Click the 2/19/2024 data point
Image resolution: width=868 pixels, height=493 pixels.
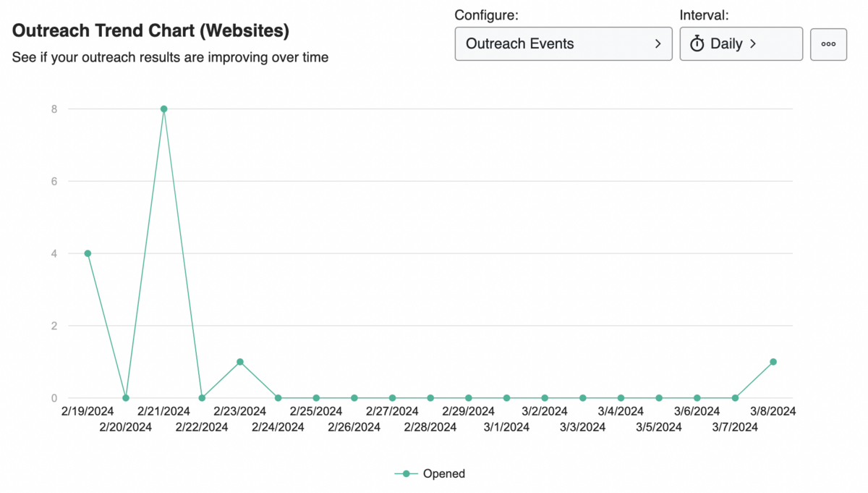(x=87, y=253)
